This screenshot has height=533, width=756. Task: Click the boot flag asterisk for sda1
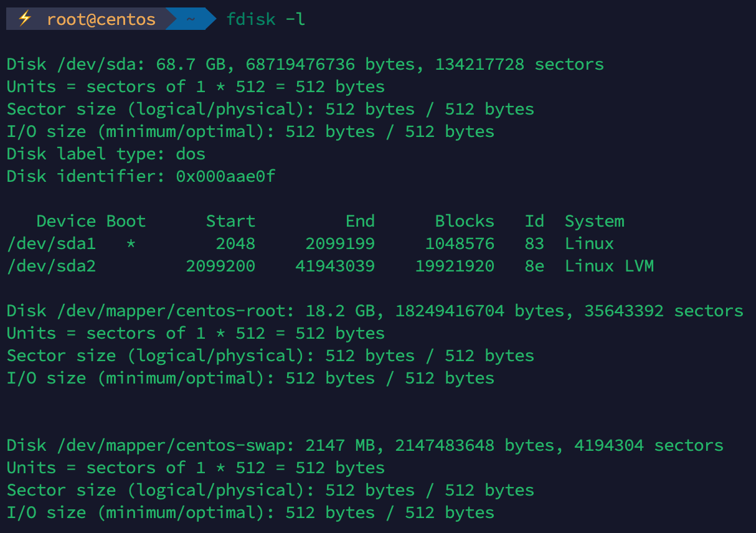(x=131, y=243)
